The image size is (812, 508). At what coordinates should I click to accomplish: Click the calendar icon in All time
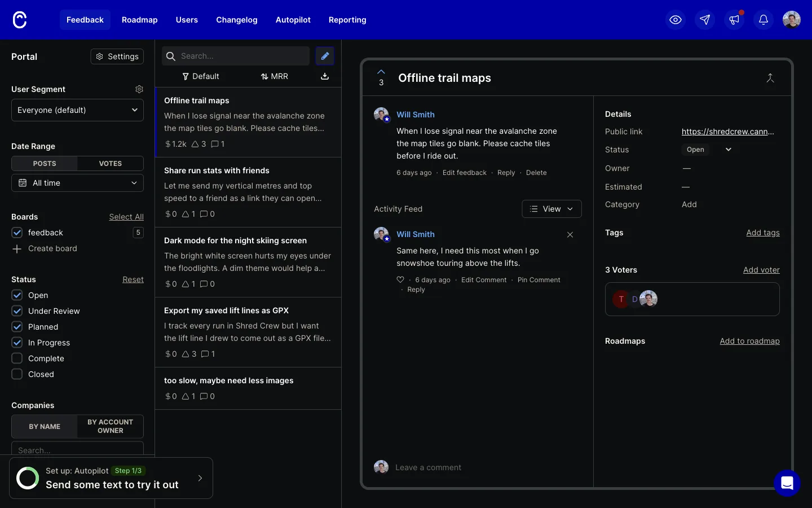click(x=23, y=183)
